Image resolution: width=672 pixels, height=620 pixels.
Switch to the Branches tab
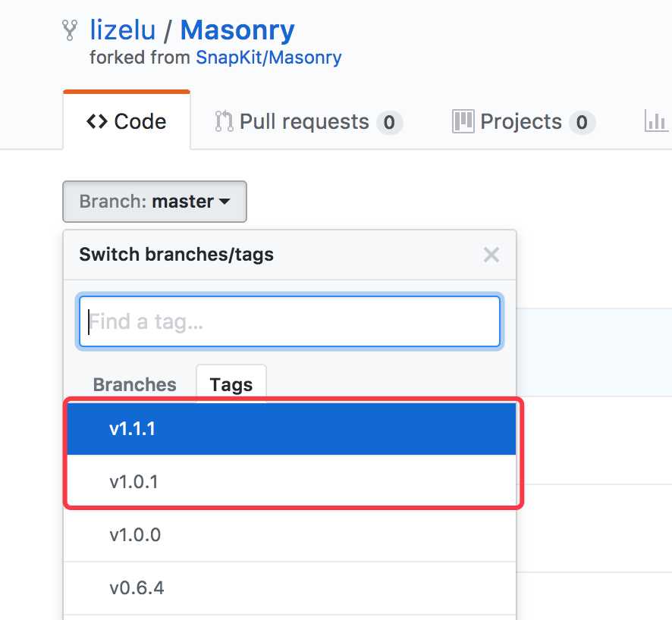point(134,384)
